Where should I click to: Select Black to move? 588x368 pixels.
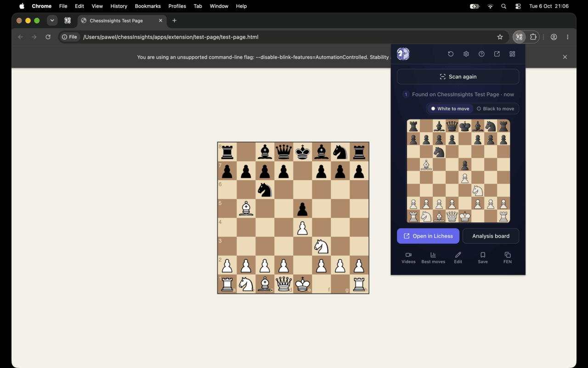495,109
